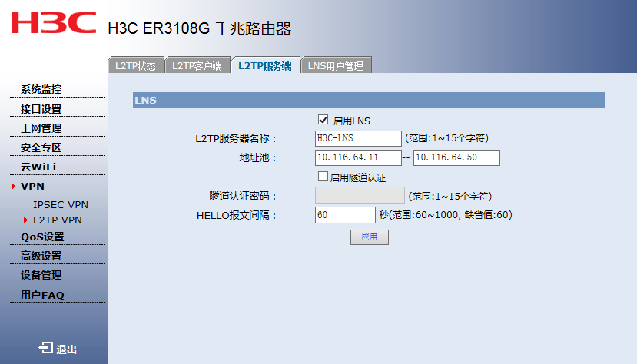
Task: Open the 用户FAQ page
Action: (x=43, y=295)
